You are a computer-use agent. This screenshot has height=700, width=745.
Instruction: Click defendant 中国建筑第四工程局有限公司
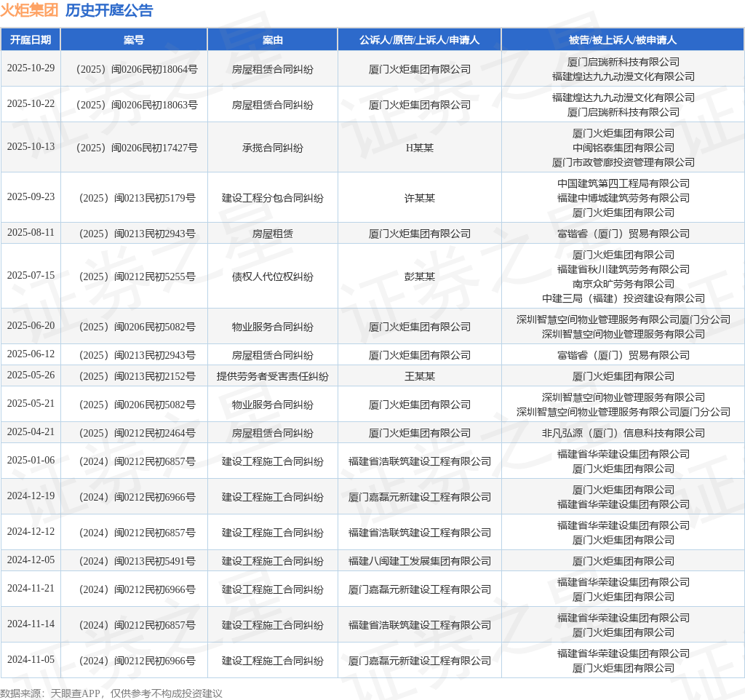coord(623,183)
